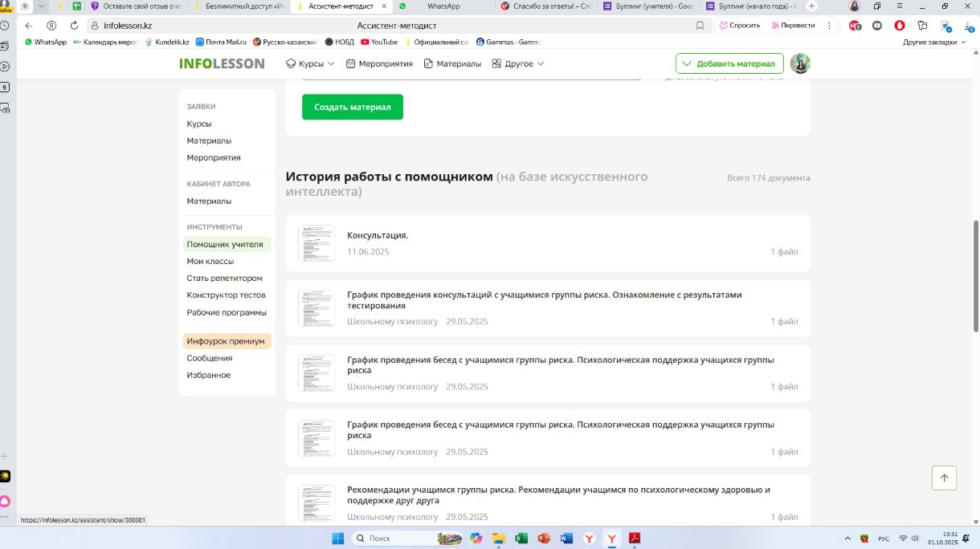
Task: Open PowerPoint from the taskbar
Action: pyautogui.click(x=543, y=538)
